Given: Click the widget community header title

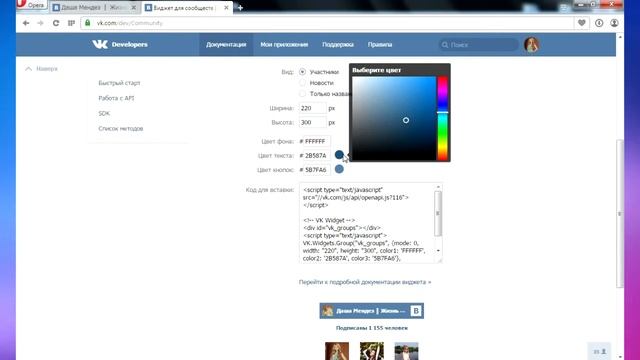Looking at the screenshot, I should point(371,311).
